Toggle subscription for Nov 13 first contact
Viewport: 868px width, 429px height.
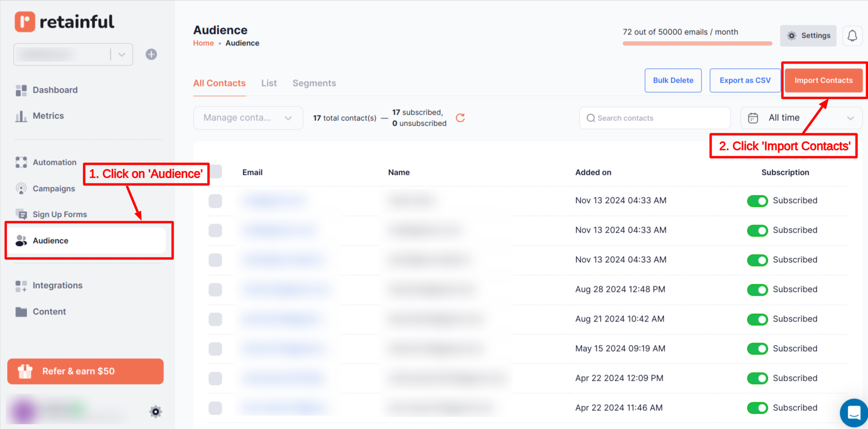(757, 201)
